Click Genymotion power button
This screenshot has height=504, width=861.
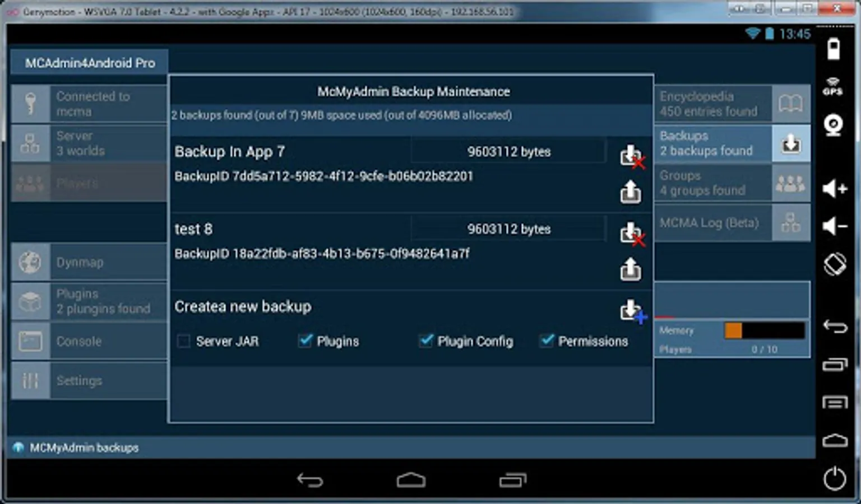pyautogui.click(x=835, y=478)
